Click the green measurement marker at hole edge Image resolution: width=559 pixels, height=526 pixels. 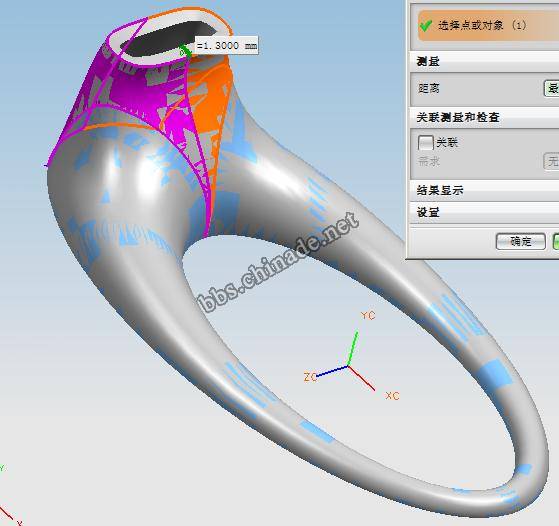(x=185, y=50)
